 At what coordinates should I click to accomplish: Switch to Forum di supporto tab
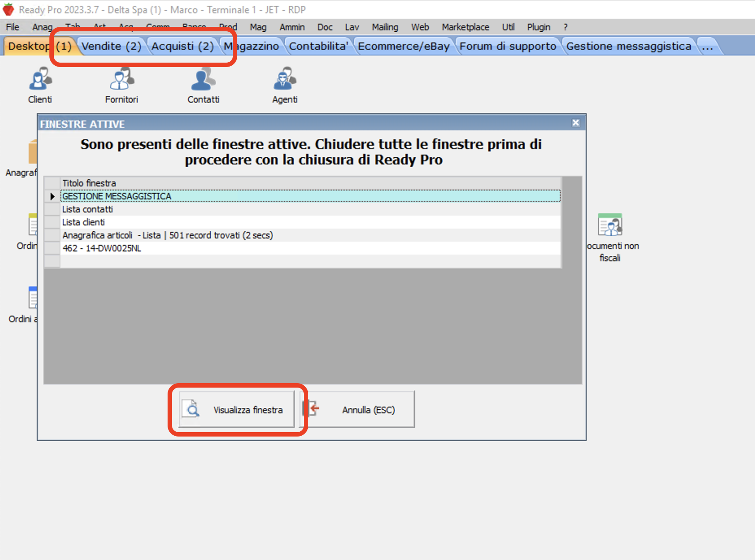(x=508, y=46)
